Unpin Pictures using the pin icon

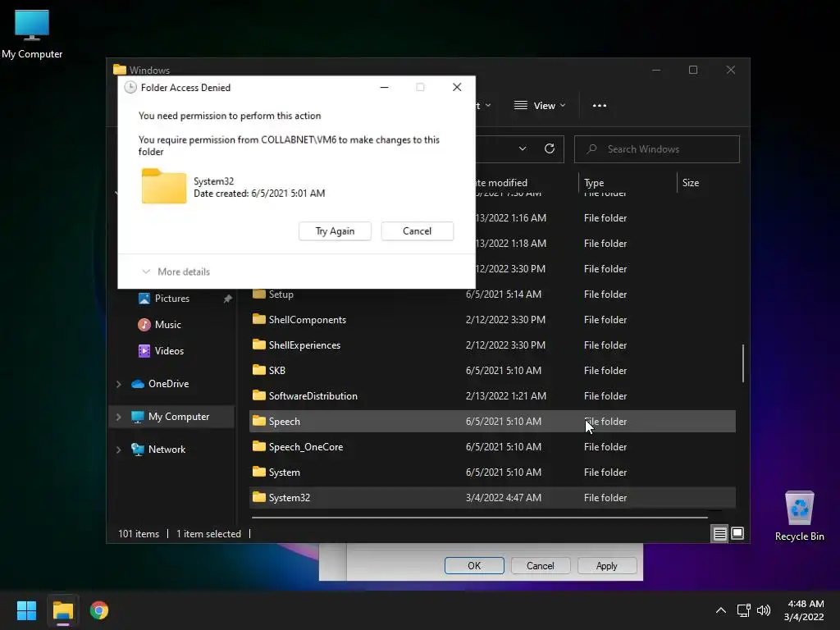point(228,299)
